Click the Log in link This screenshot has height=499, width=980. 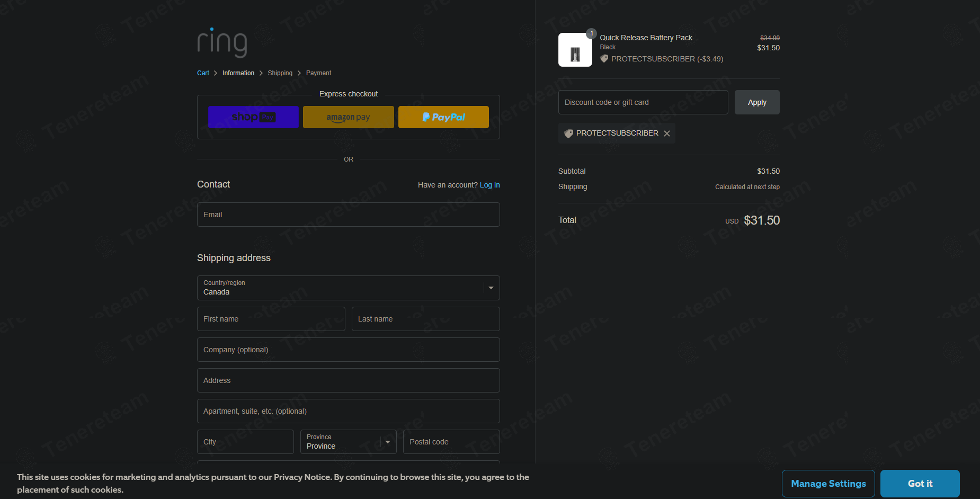(489, 185)
